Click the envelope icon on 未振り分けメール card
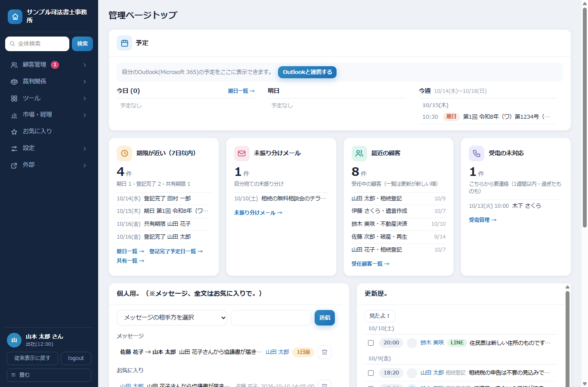Image resolution: width=588 pixels, height=387 pixels. pyautogui.click(x=242, y=153)
